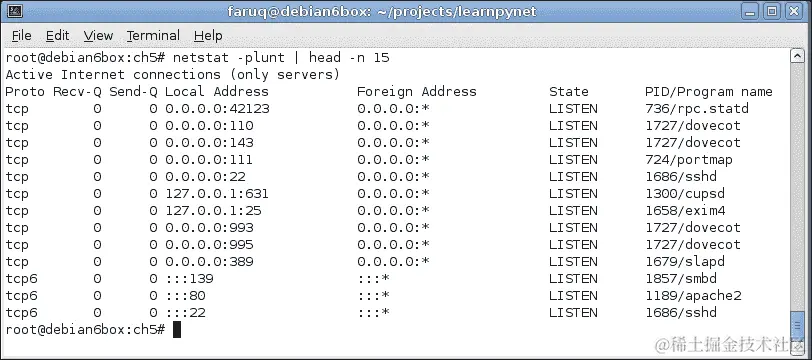Click the tcp6 ':::22' local address

pos(185,314)
